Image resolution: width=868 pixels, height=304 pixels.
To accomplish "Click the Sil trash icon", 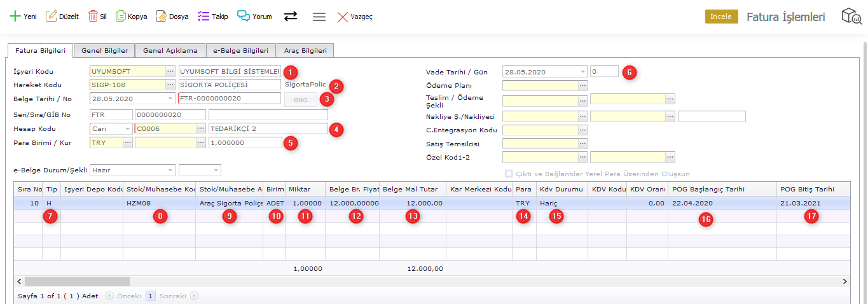I will pyautogui.click(x=93, y=17).
